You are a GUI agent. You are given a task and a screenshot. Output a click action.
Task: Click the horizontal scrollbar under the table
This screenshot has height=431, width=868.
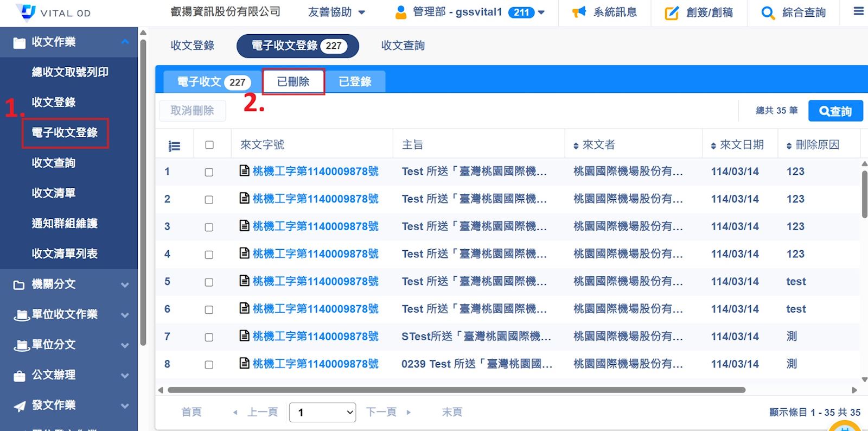(456, 390)
